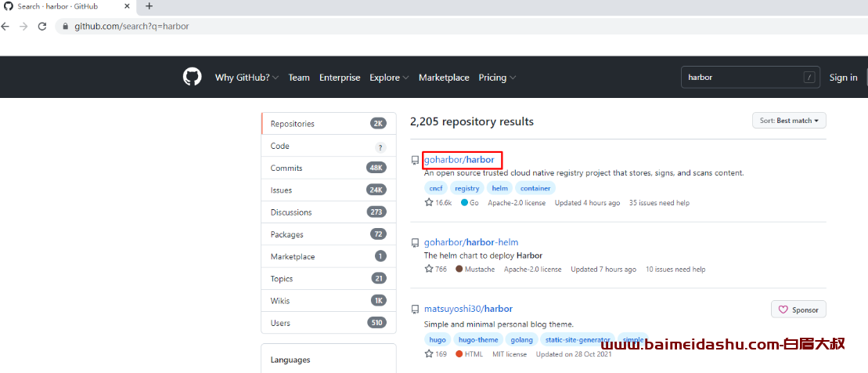Click the cncf topic tag
Image resolution: width=868 pixels, height=373 pixels.
click(x=436, y=188)
